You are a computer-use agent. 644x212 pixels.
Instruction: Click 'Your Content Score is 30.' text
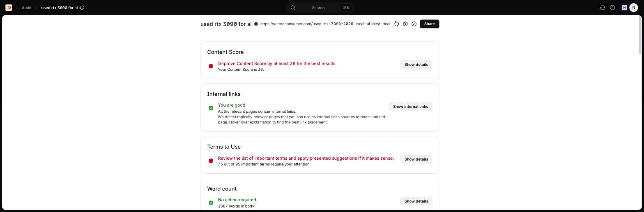241,70
